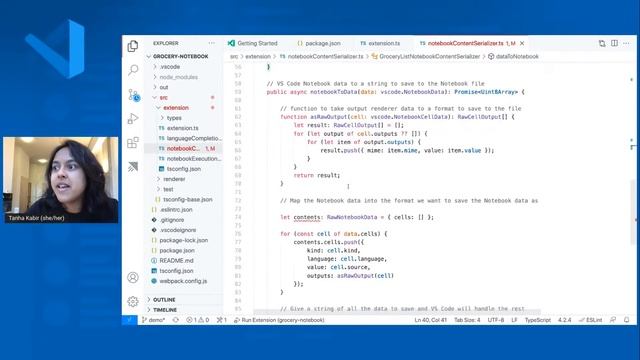Open .vscodeignore in explorer
This screenshot has width=640, height=360.
[178, 230]
